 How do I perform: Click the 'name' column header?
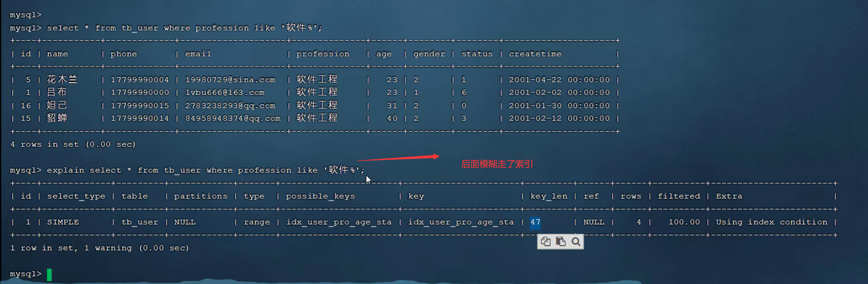(57, 54)
